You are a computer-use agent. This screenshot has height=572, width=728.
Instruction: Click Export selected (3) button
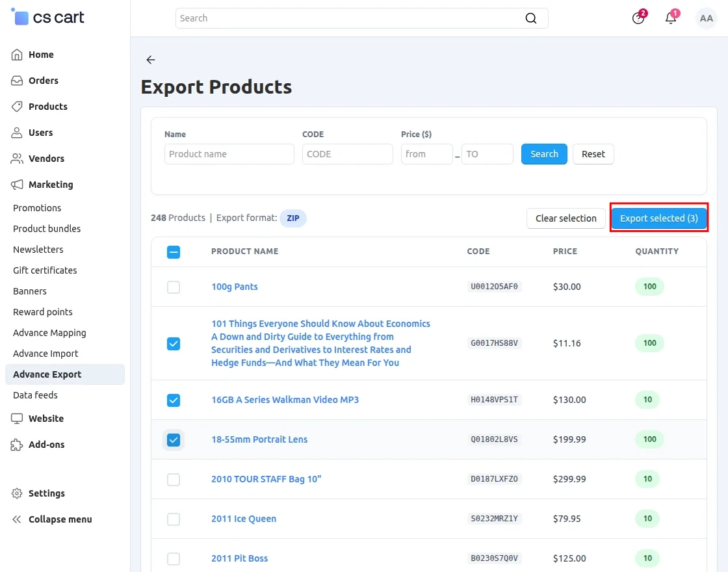(659, 218)
